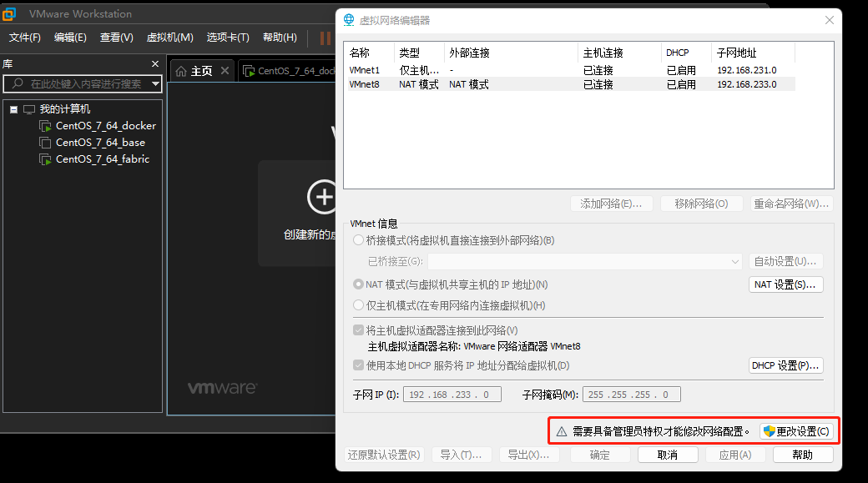Select 仅主机模式 radio button
The image size is (868, 483).
358,305
